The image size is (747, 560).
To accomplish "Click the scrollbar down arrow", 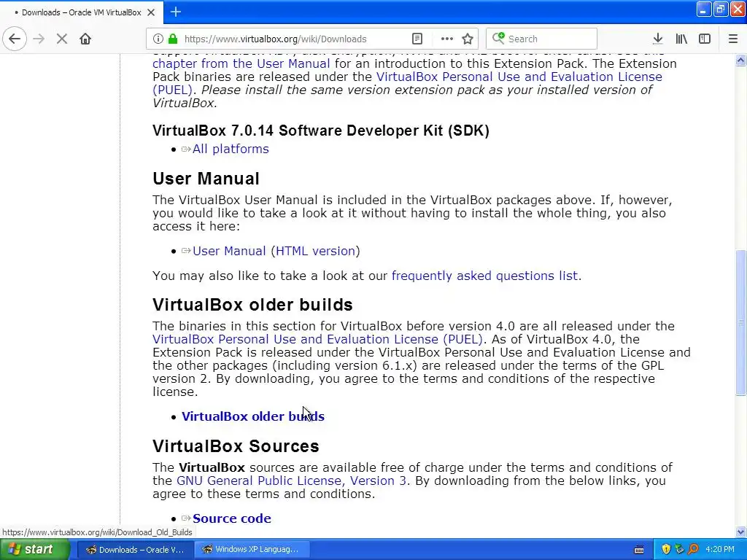I will [741, 532].
